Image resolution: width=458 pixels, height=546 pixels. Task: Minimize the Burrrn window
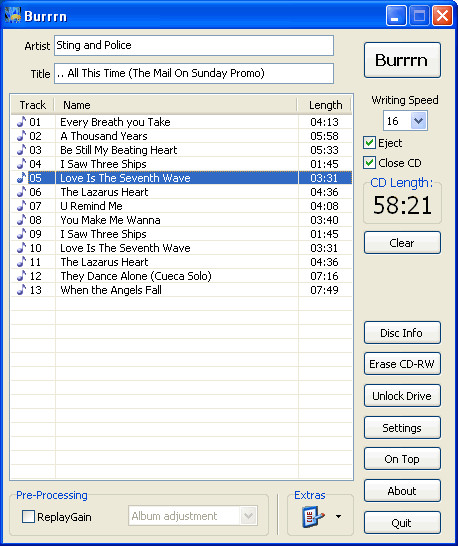click(396, 16)
